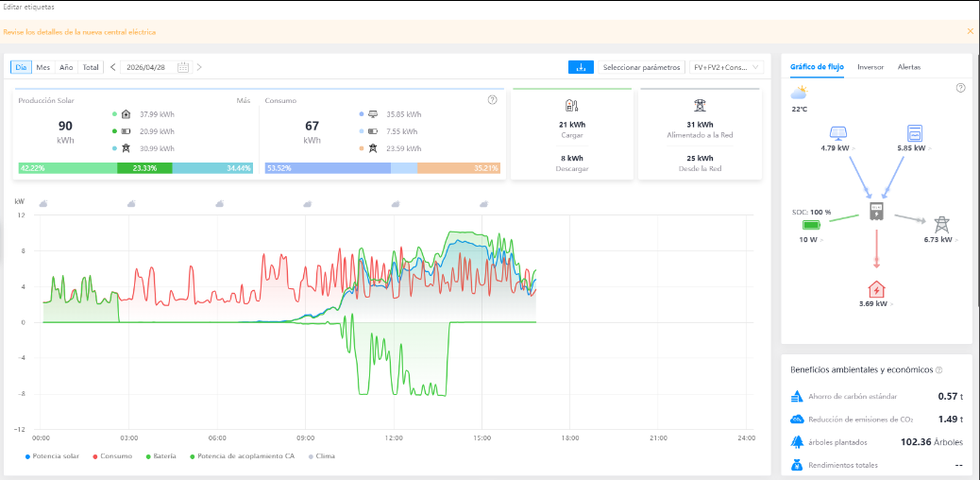Open 'Revise los detalles de la nueva central eléctrica' link
This screenshot has height=480, width=980.
[x=79, y=32]
